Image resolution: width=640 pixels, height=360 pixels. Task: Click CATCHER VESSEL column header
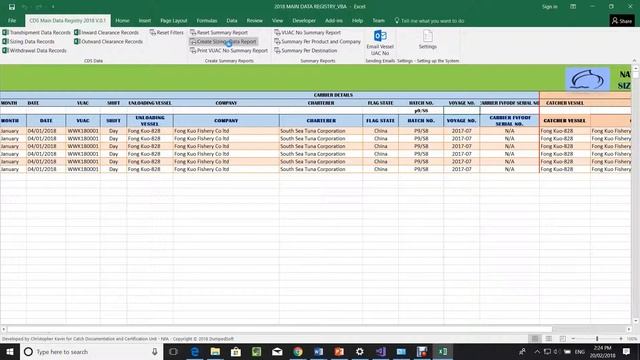[564, 121]
